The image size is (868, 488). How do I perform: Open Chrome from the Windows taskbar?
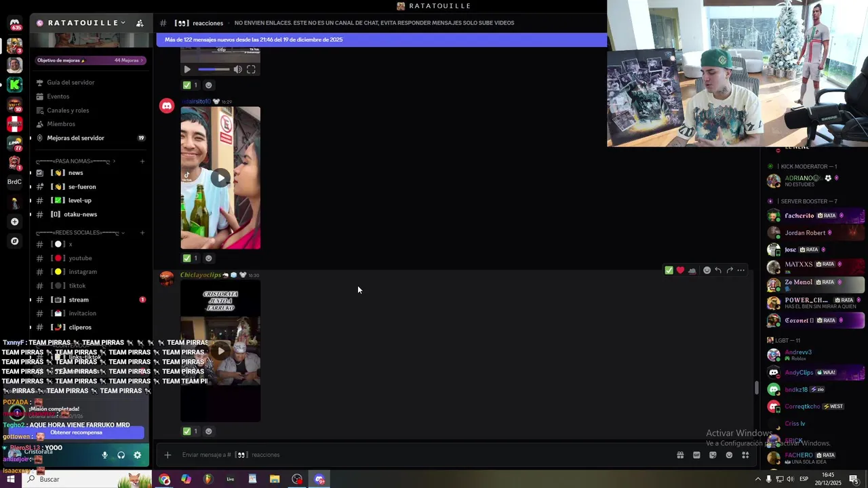point(164,479)
